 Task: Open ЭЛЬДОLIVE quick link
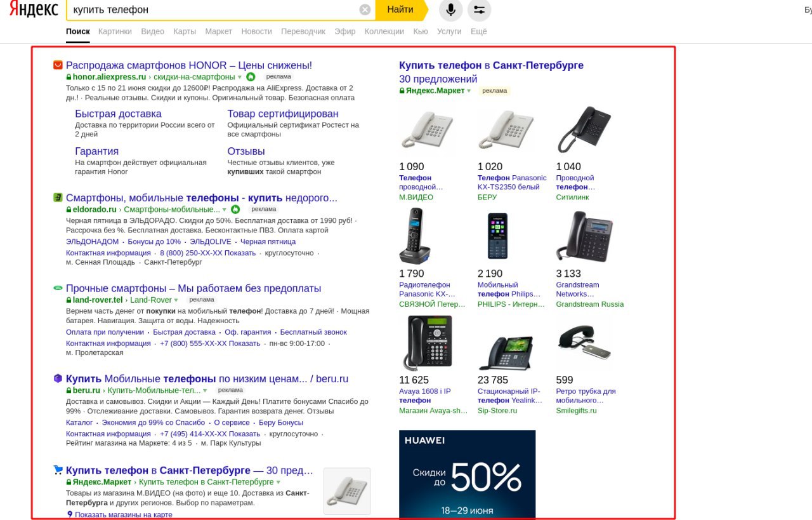(211, 241)
